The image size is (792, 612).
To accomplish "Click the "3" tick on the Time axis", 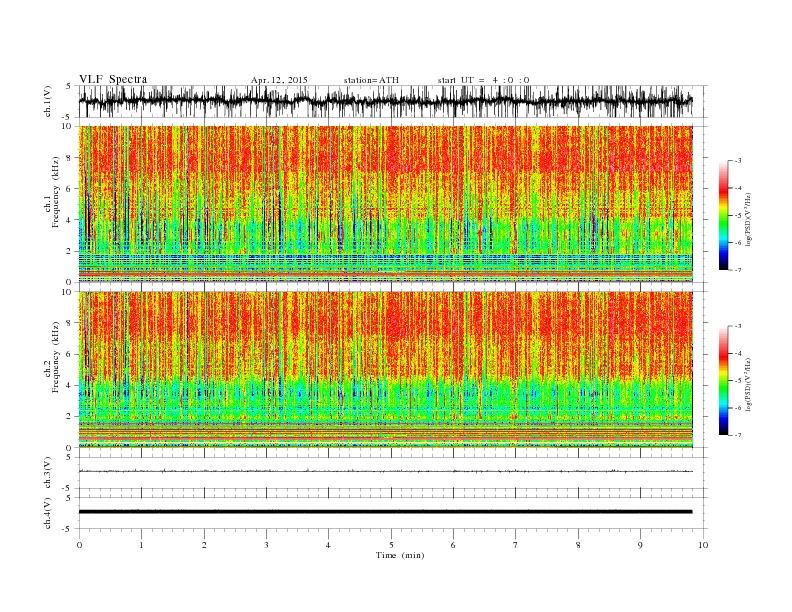I will pos(267,545).
